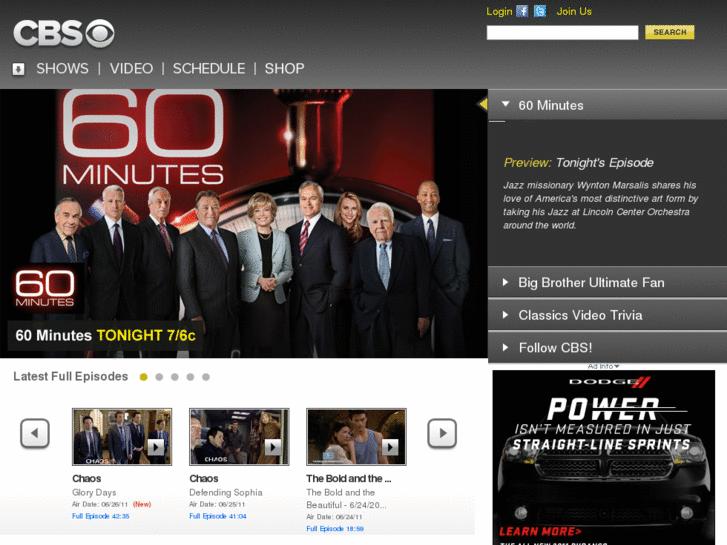
Task: Click the Chaos title above Glory Days
Action: [x=87, y=479]
